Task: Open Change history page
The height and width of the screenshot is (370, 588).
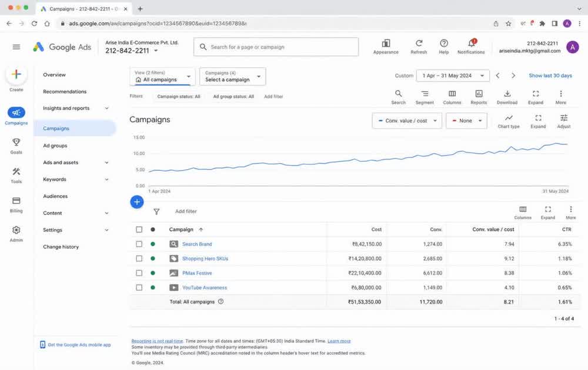Action: (61, 247)
